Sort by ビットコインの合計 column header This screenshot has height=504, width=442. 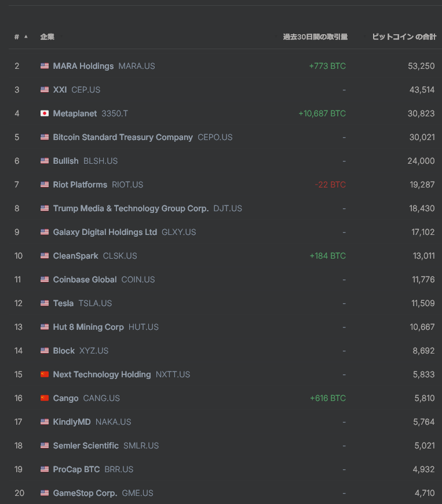404,37
